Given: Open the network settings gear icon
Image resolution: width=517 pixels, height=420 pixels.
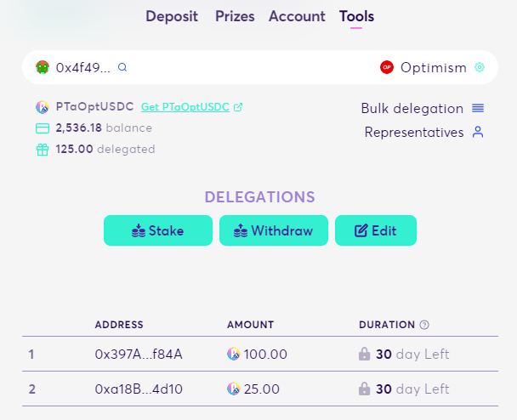Looking at the screenshot, I should 480,67.
